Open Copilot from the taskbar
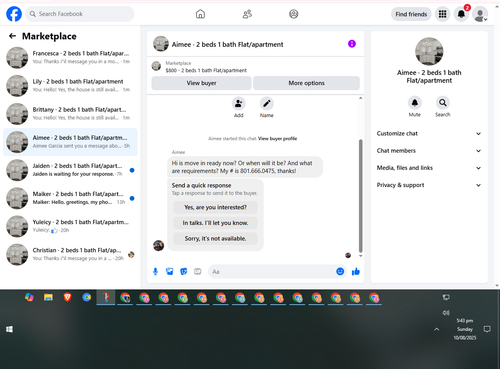Viewport: 500px width, 369px height. click(29, 297)
